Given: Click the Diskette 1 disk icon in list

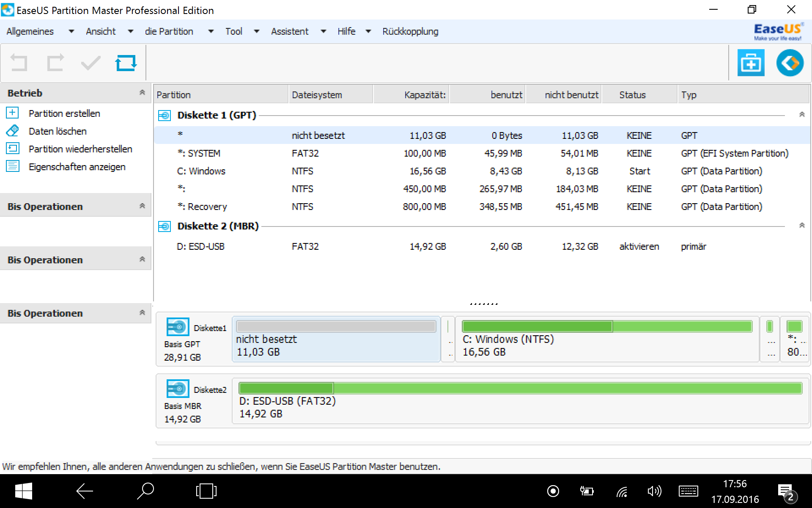Looking at the screenshot, I should 164,115.
